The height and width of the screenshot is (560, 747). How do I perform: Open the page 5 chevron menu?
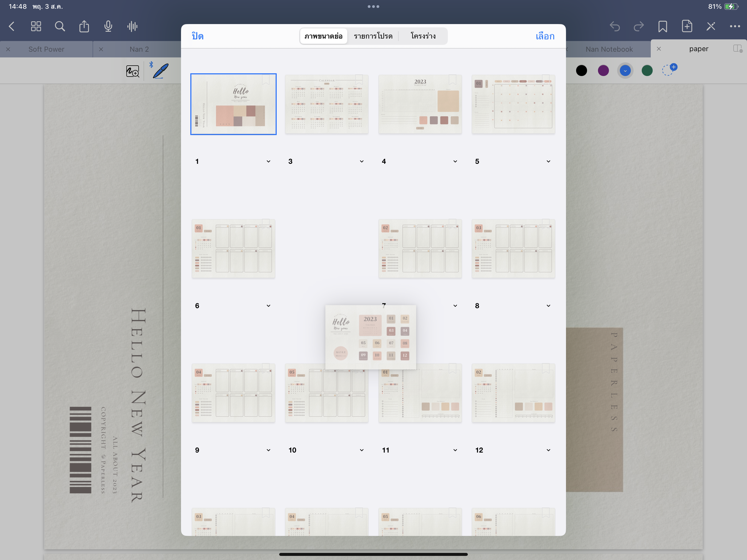[x=548, y=161]
